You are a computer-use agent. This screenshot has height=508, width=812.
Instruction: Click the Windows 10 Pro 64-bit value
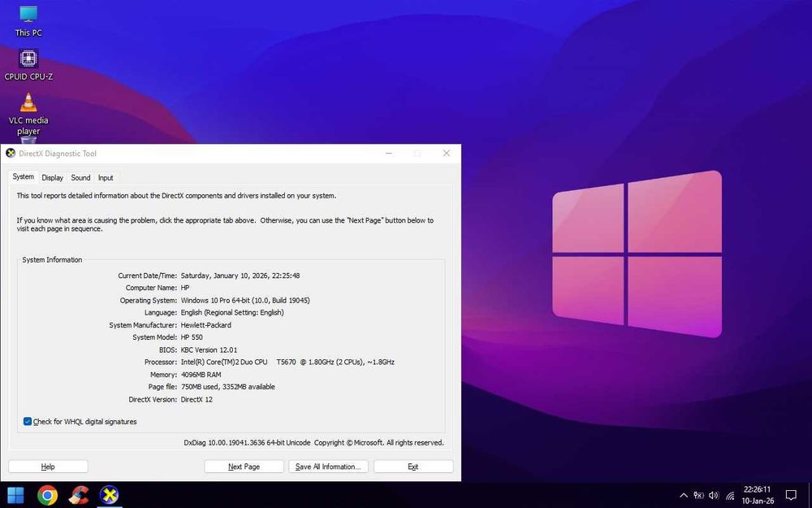click(245, 300)
